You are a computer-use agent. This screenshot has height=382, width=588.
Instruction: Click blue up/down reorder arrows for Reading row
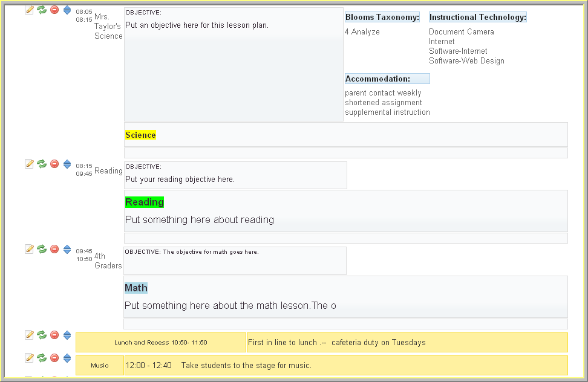pyautogui.click(x=67, y=164)
